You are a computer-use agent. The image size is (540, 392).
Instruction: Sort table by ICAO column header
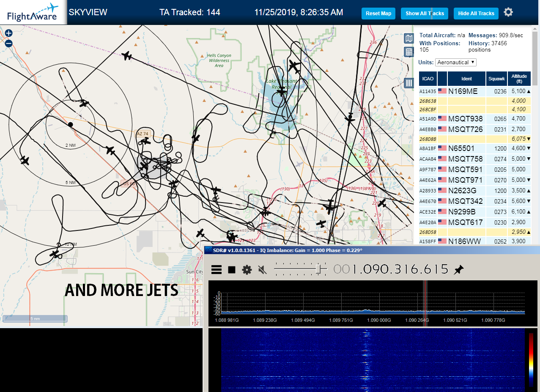click(428, 79)
